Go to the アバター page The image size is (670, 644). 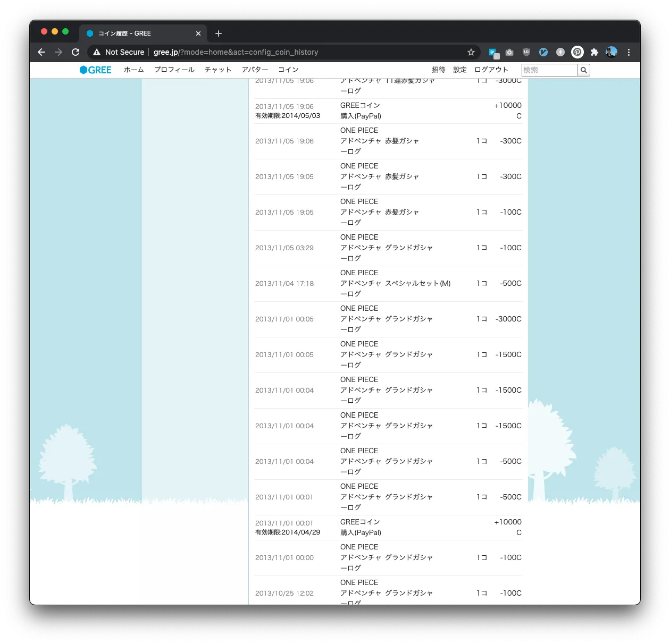click(255, 70)
